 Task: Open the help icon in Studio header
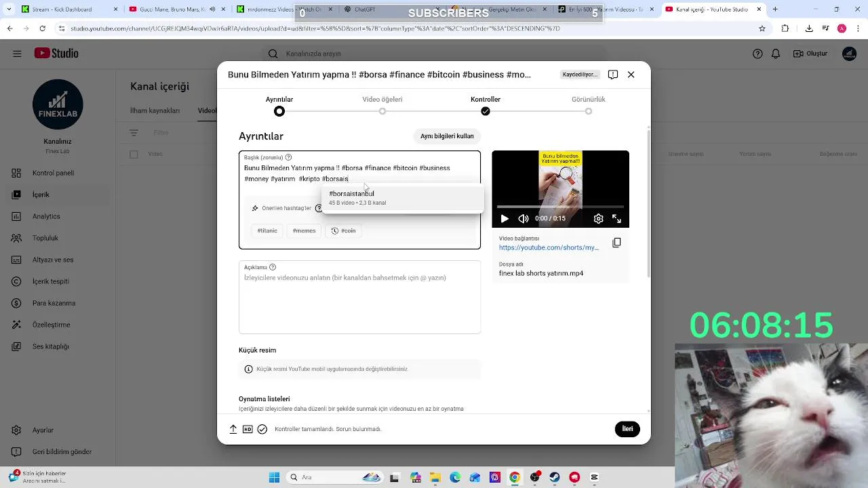757,54
